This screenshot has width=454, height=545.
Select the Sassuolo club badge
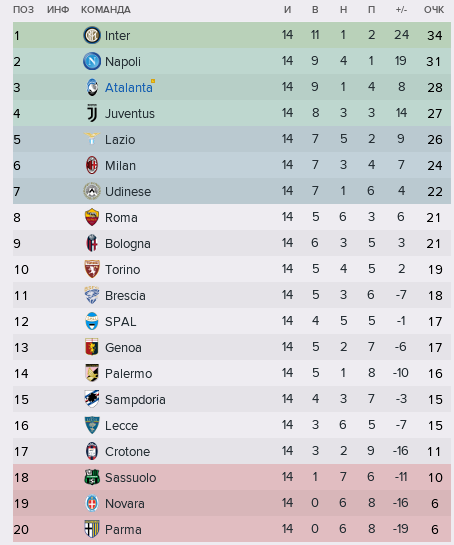click(x=92, y=477)
